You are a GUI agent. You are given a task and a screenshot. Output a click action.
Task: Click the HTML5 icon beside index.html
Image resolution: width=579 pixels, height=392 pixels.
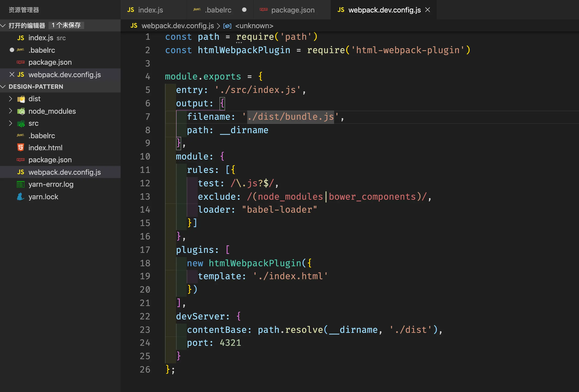(x=21, y=147)
